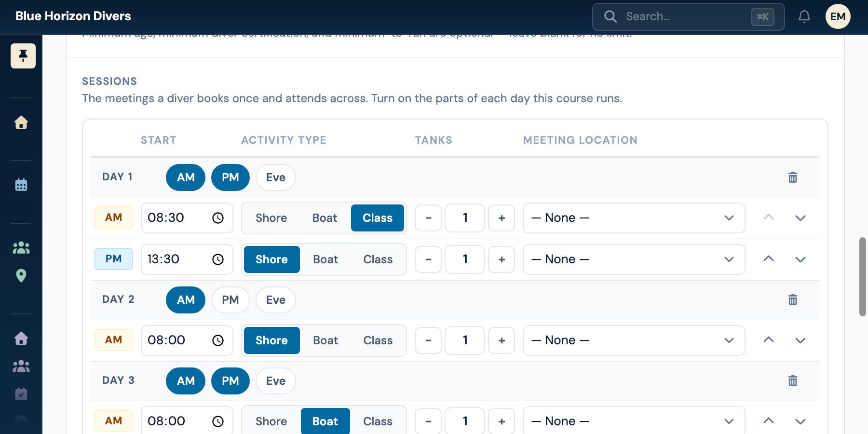Move Day 2 AM session up

[x=769, y=340]
